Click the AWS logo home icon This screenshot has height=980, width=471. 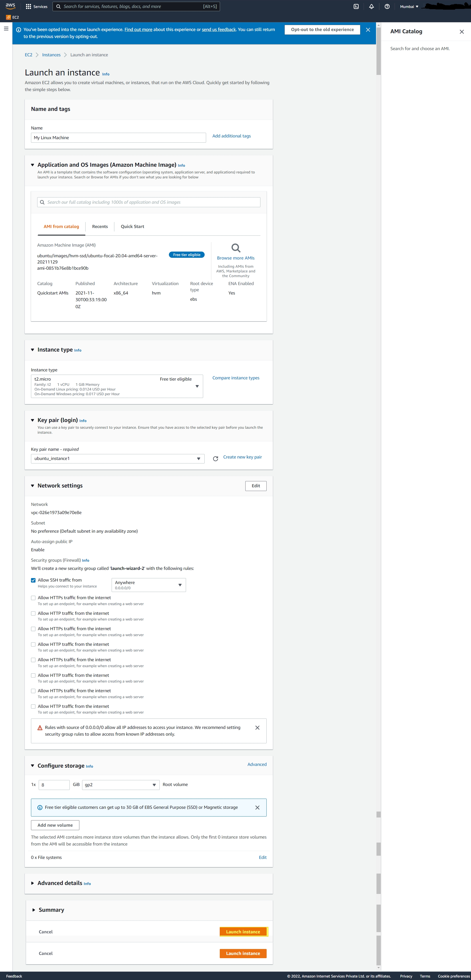[x=10, y=6]
